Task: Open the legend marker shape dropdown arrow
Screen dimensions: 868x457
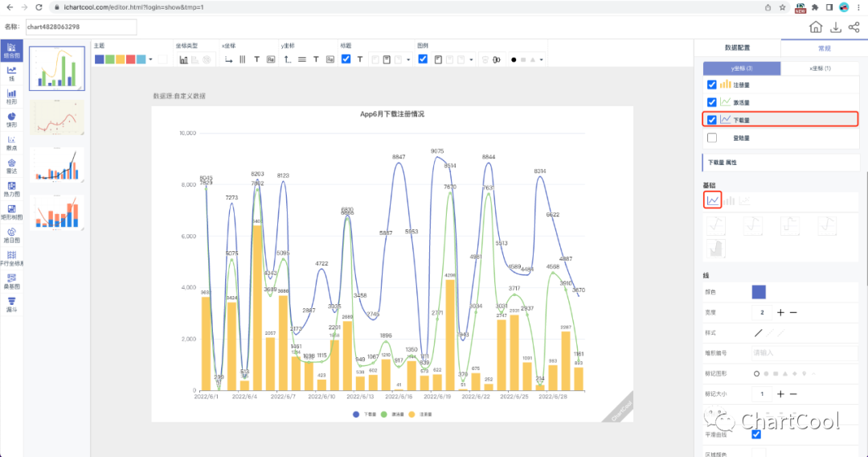Action: point(542,60)
